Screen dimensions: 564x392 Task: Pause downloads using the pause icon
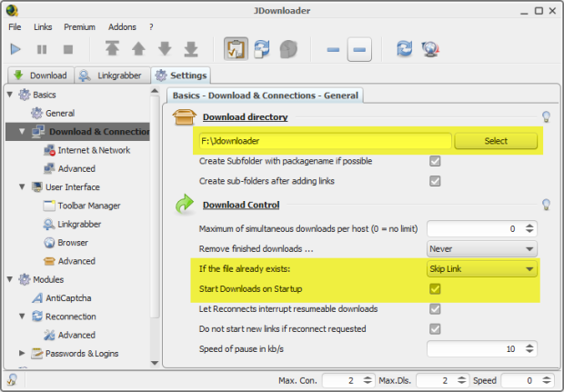42,49
